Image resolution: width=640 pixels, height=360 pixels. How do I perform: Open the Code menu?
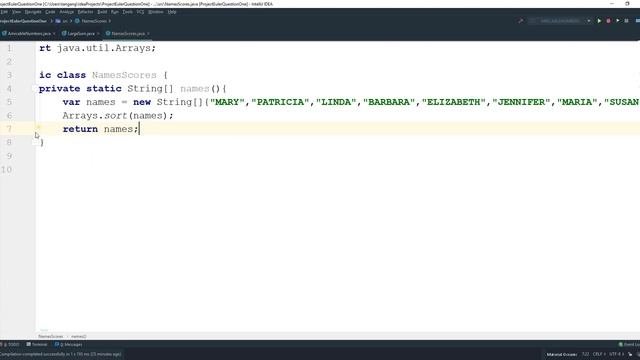pos(50,12)
